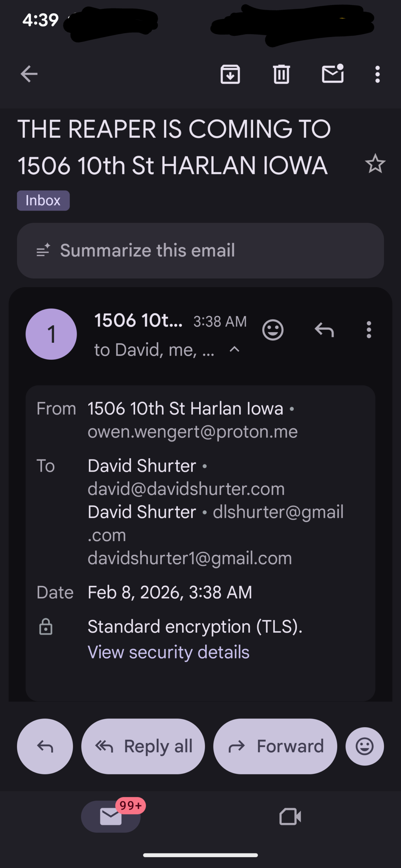401x868 pixels.
Task: Star this email
Action: (375, 164)
